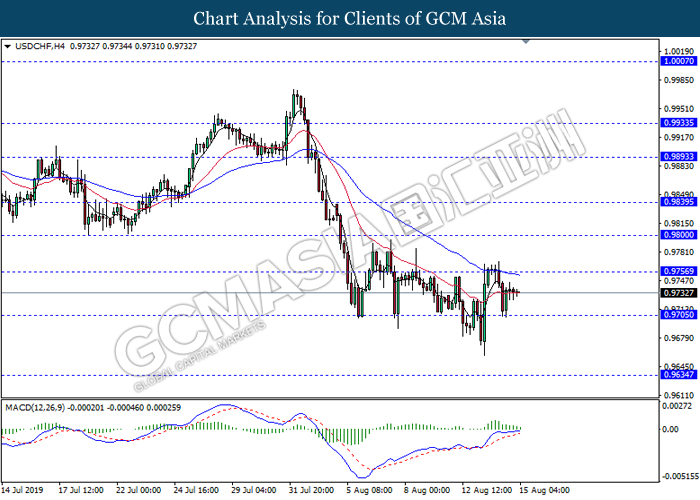Select the 0.97050 price level label

point(679,315)
